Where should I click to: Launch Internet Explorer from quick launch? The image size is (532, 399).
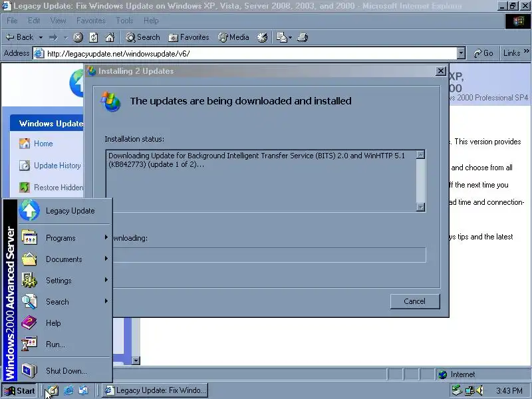(68, 390)
